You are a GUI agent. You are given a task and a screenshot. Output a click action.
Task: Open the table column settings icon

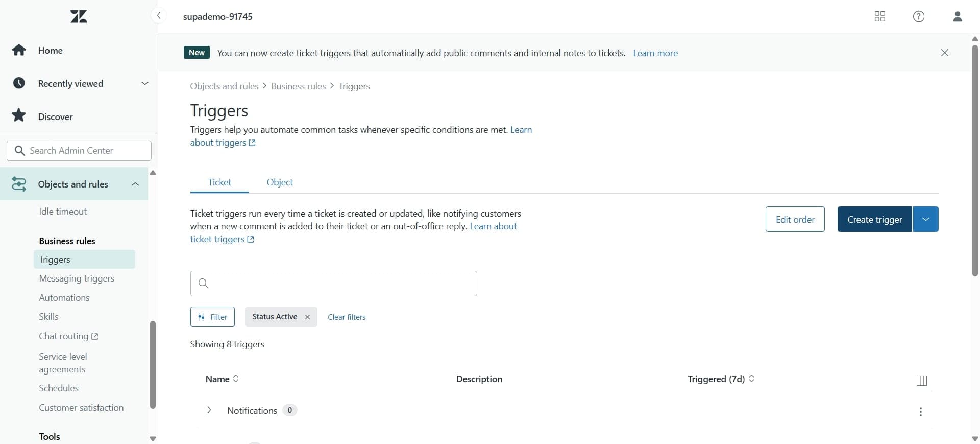click(x=921, y=380)
